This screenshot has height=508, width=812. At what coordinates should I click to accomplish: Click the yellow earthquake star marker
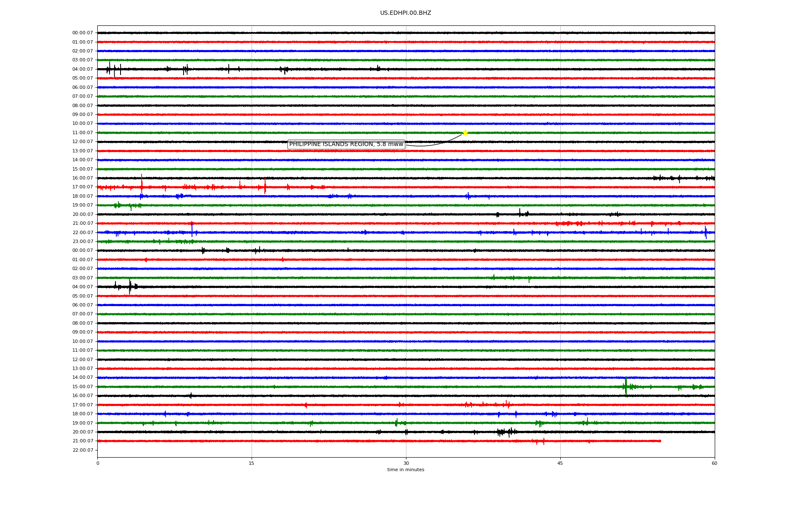coord(465,133)
